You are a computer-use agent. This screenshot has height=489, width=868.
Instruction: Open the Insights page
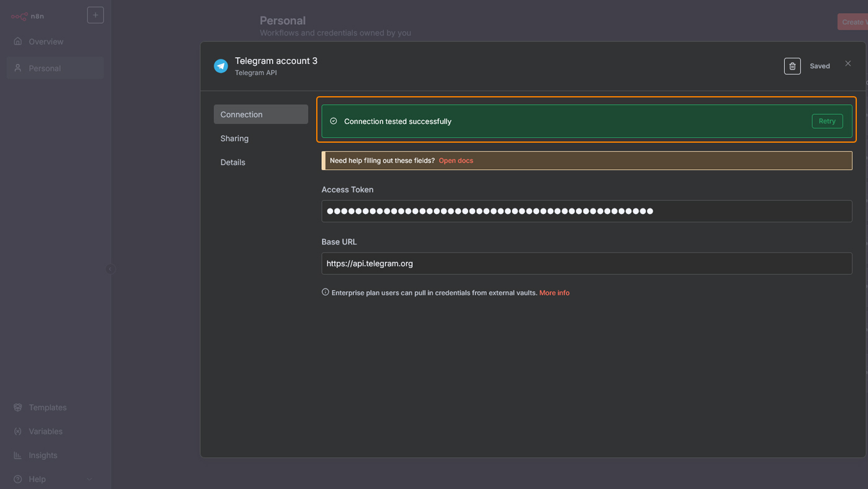point(43,455)
